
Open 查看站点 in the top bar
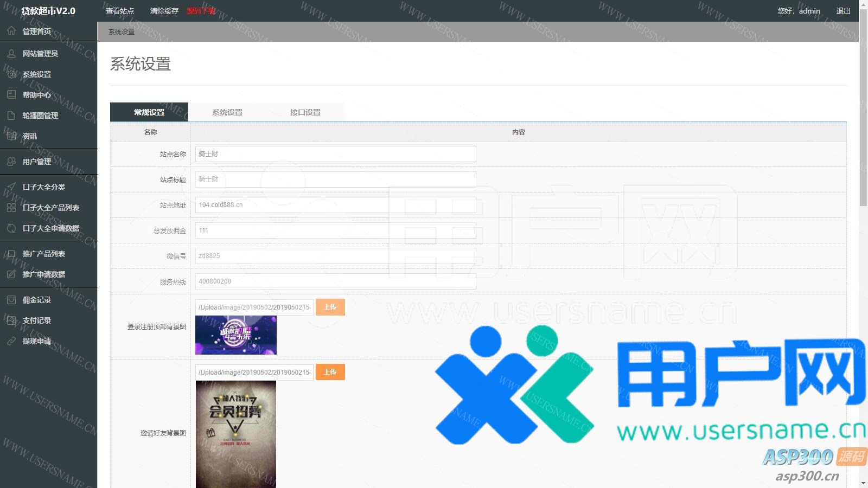click(x=119, y=11)
